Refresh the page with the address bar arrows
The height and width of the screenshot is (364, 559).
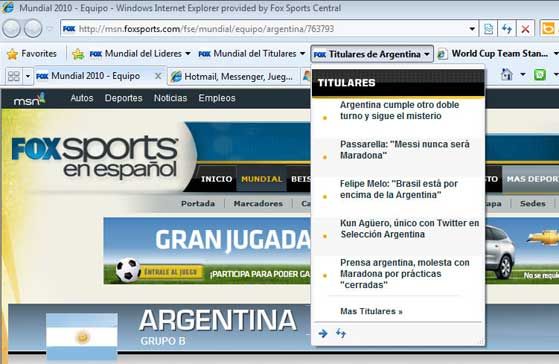[507, 29]
